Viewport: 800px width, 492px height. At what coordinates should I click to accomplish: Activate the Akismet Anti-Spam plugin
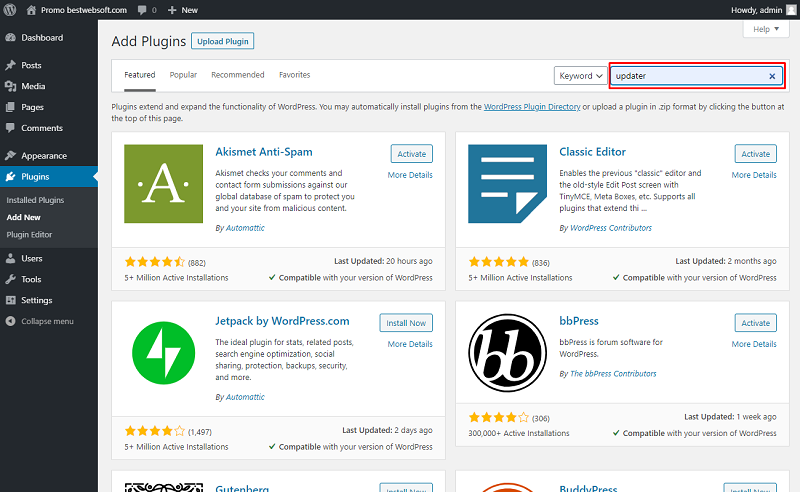point(411,154)
